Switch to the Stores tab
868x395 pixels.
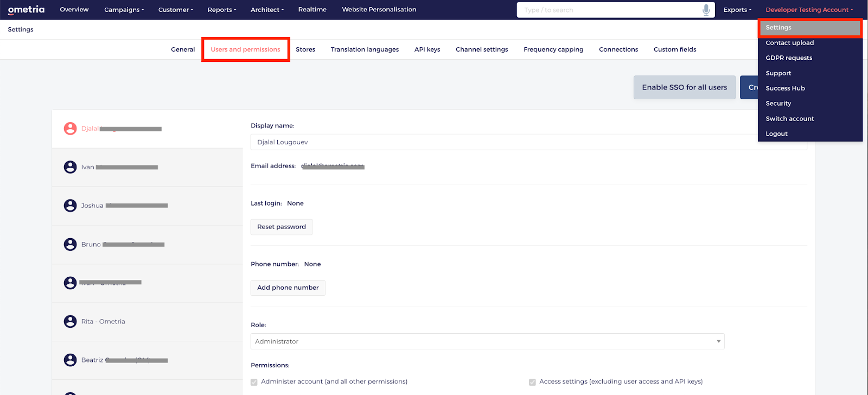tap(305, 49)
